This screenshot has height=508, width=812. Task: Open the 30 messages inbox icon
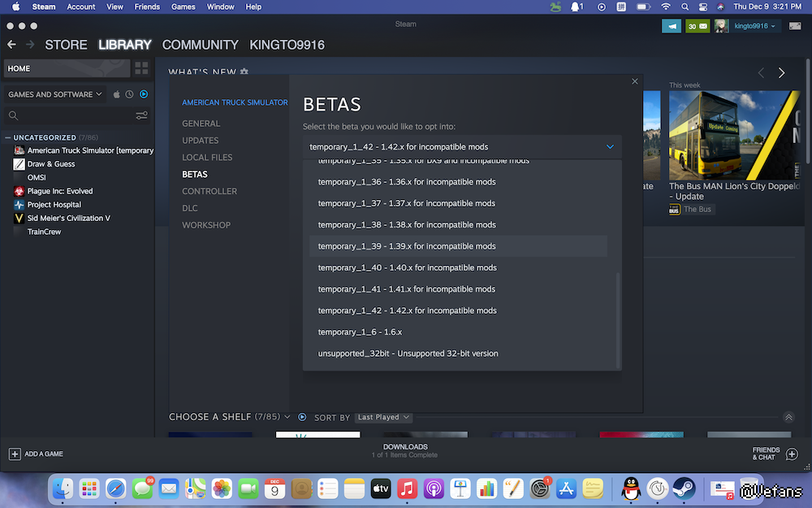pyautogui.click(x=698, y=26)
